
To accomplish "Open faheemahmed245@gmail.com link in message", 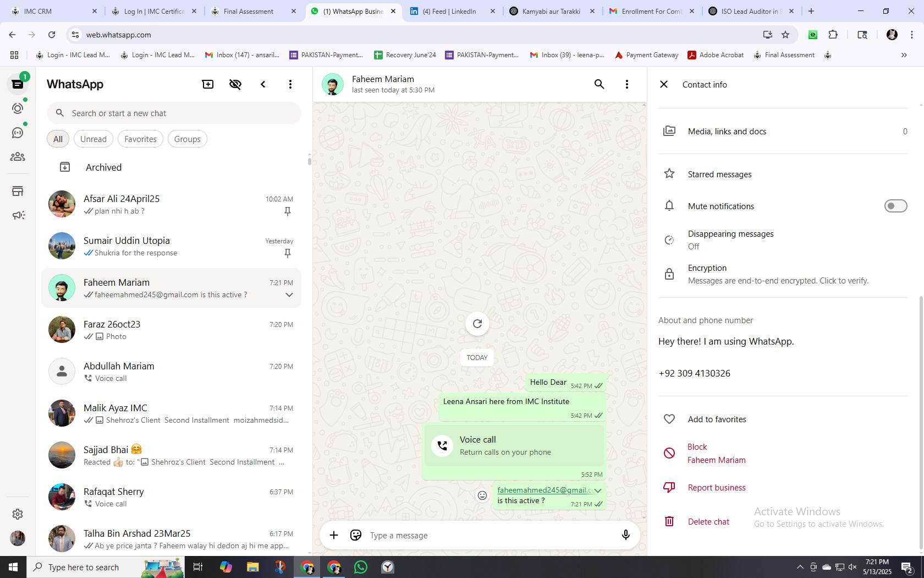I will coord(544,490).
